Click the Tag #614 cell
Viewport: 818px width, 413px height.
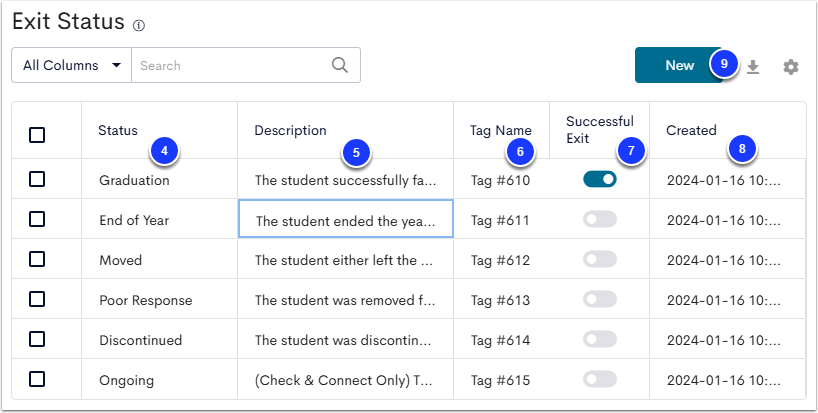(x=500, y=341)
